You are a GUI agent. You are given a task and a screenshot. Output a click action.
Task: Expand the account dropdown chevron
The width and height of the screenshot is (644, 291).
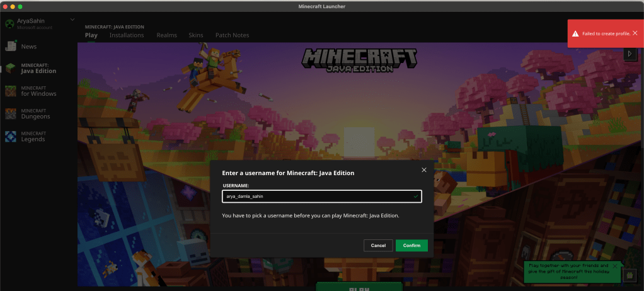(72, 20)
